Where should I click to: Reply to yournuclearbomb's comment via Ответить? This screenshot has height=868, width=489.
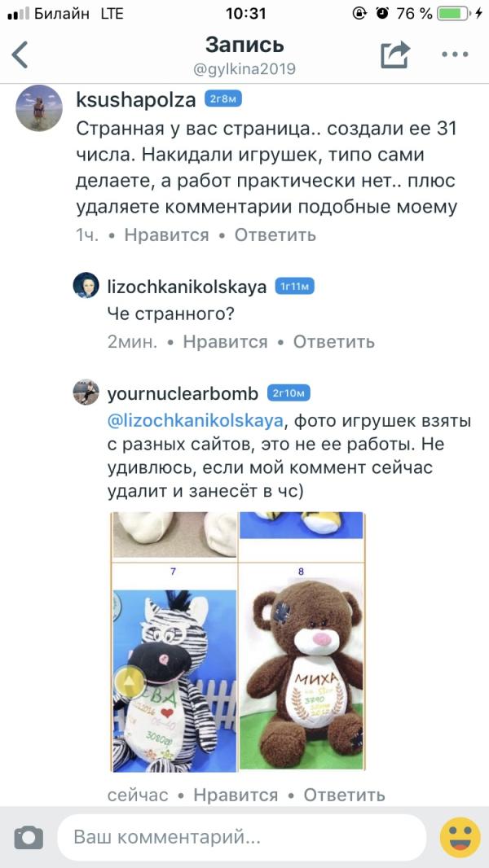[344, 795]
